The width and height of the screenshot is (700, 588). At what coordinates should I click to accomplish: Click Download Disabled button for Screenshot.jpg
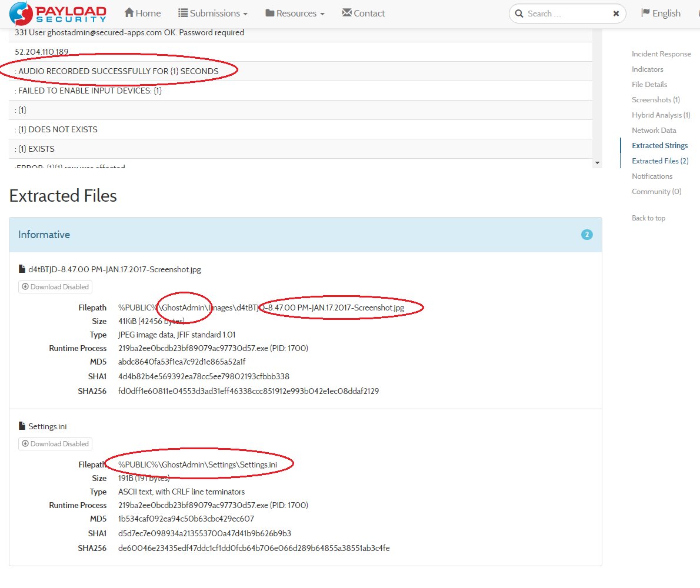[x=55, y=287]
